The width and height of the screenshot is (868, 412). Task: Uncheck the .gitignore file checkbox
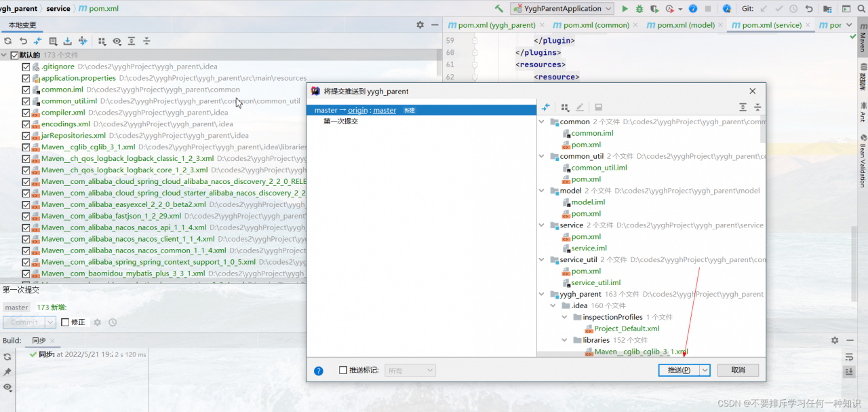pos(26,67)
